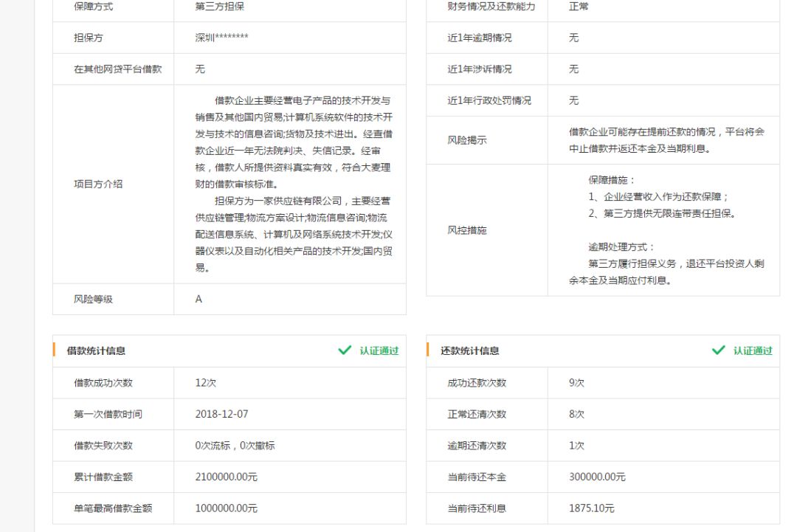Viewport: 797px width, 532px height.
Task: Click the green checkmark in 还款统计信息 header
Action: pyautogui.click(x=718, y=350)
